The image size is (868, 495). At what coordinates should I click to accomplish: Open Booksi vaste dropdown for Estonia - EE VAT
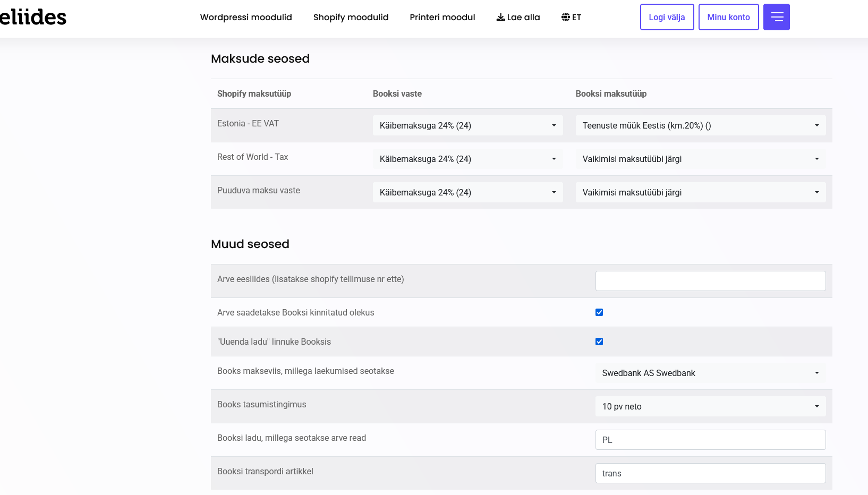pyautogui.click(x=467, y=125)
